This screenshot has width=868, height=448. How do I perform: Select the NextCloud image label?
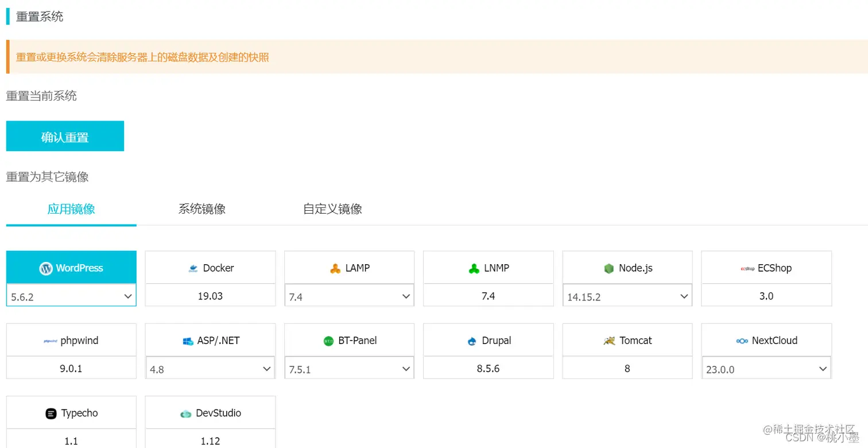(774, 341)
